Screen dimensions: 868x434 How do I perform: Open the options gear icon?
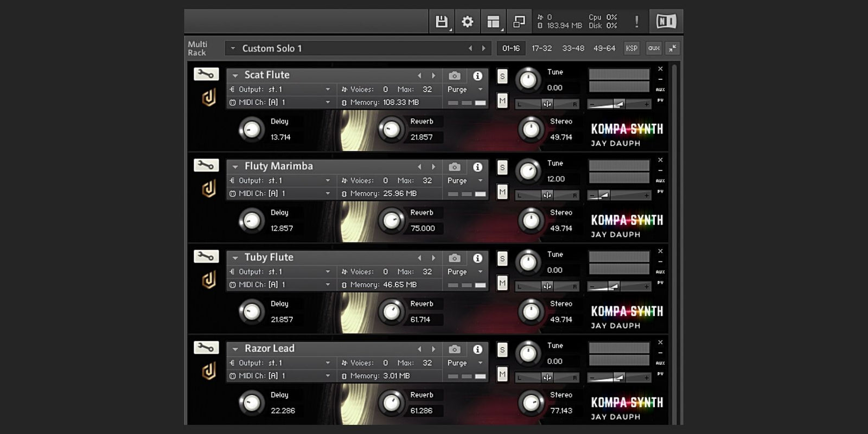click(467, 22)
